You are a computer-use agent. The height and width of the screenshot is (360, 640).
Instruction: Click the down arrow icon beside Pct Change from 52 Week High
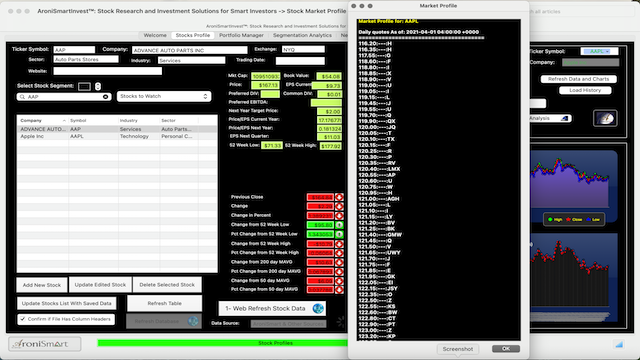[x=339, y=253]
